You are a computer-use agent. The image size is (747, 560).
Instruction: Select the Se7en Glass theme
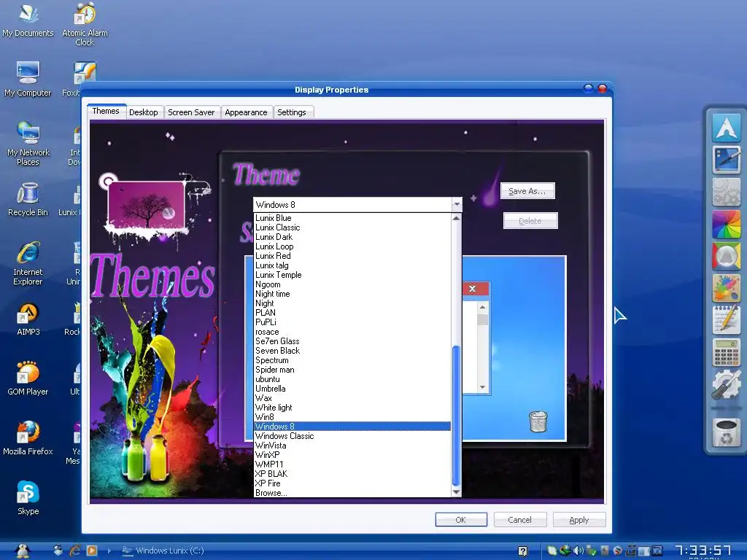(352, 341)
